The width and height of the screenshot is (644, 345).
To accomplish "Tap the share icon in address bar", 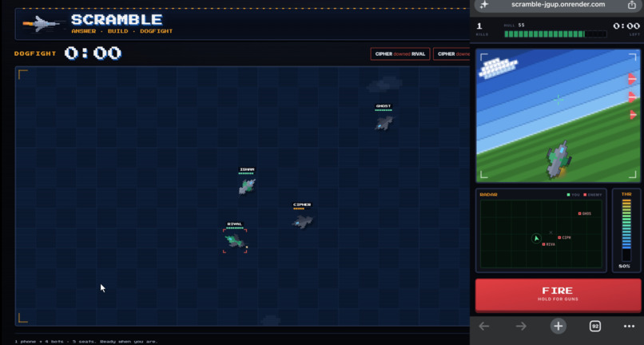I will click(x=632, y=5).
